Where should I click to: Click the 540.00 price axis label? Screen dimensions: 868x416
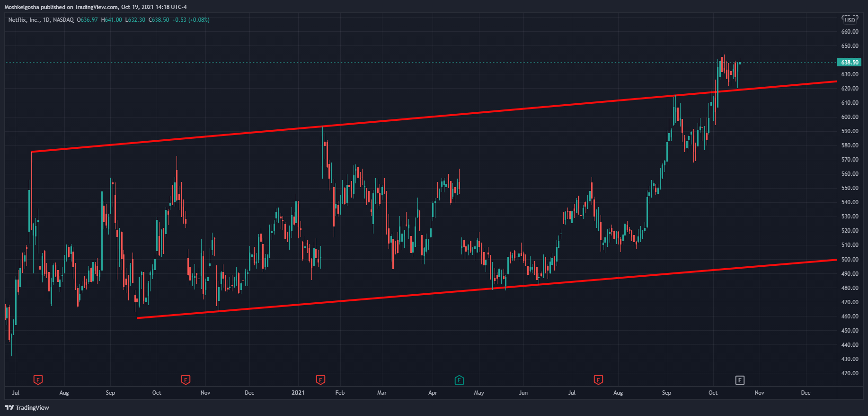point(850,202)
